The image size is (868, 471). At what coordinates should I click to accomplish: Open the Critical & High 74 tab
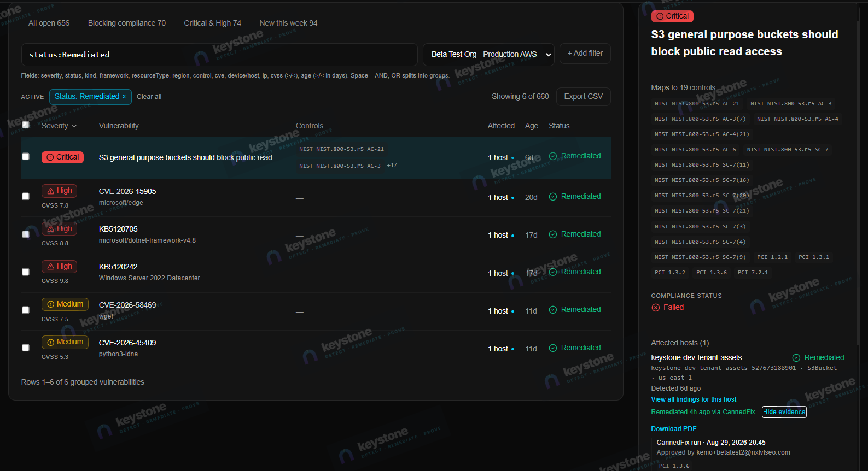click(x=212, y=23)
